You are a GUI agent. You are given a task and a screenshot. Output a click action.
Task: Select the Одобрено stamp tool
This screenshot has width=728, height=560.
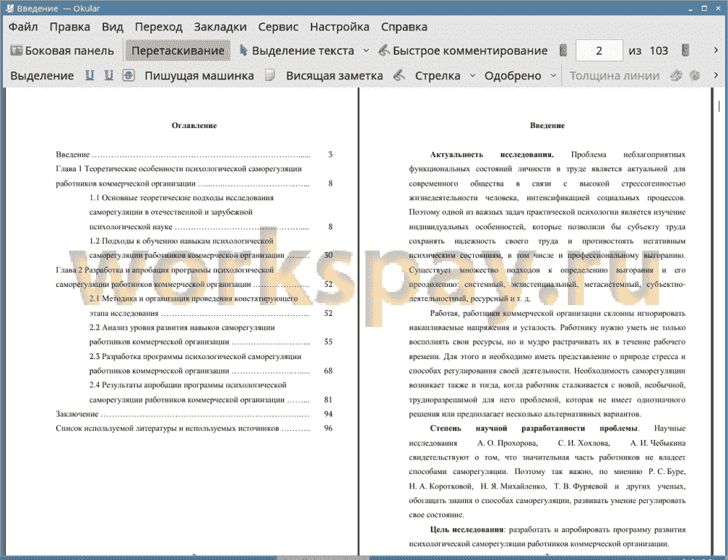[x=513, y=76]
